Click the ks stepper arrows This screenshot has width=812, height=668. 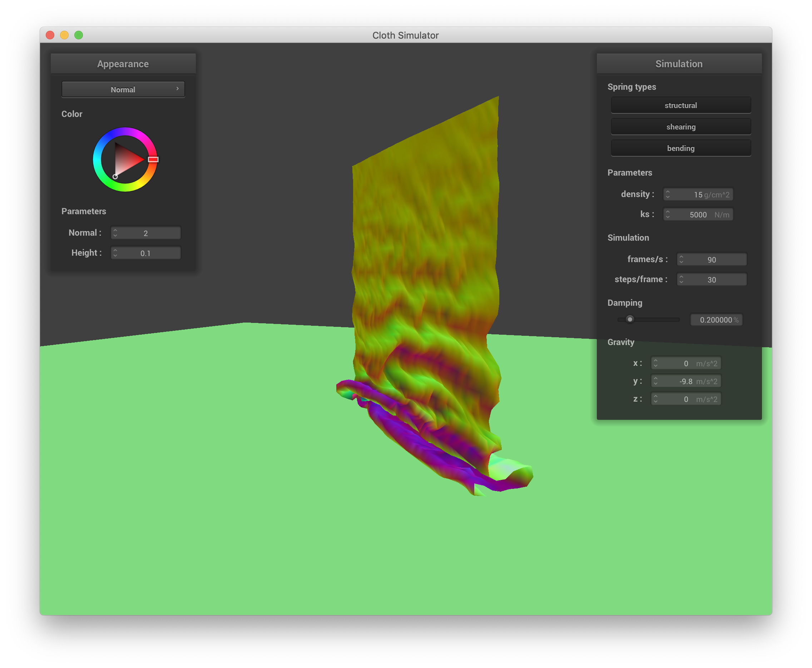tap(668, 214)
